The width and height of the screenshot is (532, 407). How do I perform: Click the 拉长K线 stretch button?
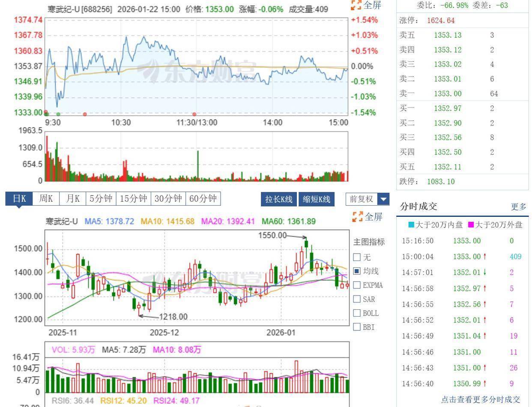[x=278, y=199]
